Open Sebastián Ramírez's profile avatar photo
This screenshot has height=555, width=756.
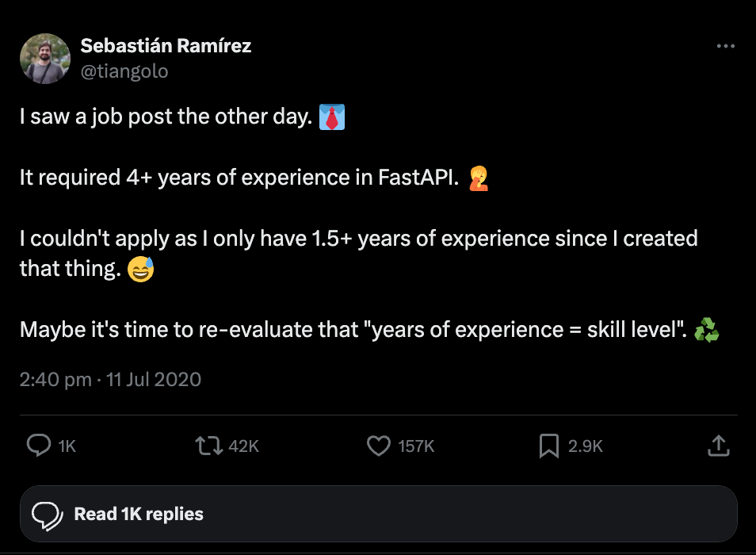click(x=45, y=59)
